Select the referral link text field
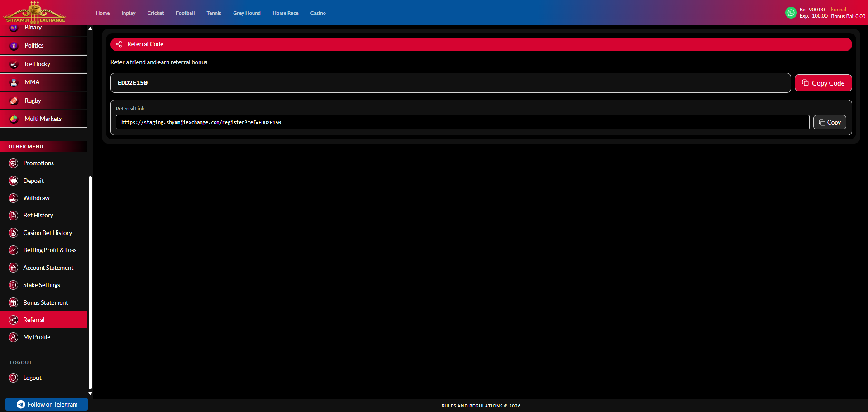Viewport: 868px width, 412px height. pos(463,122)
